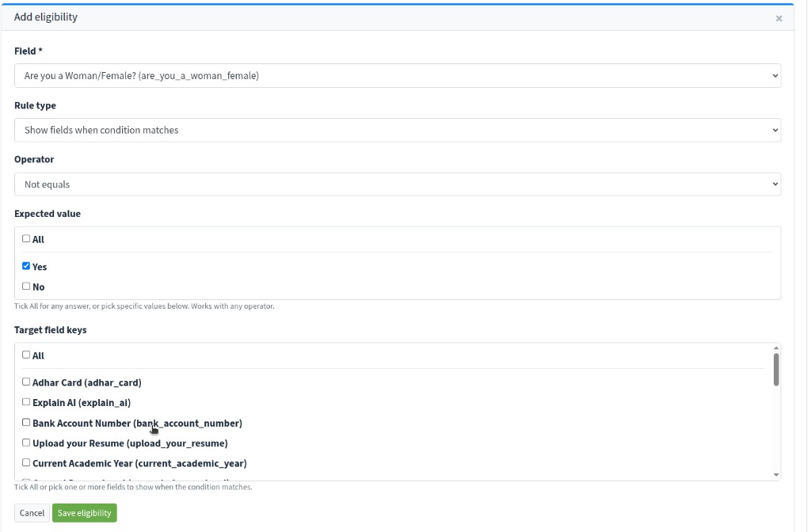
Task: Click the 'Target field keys' label
Action: tap(50, 330)
